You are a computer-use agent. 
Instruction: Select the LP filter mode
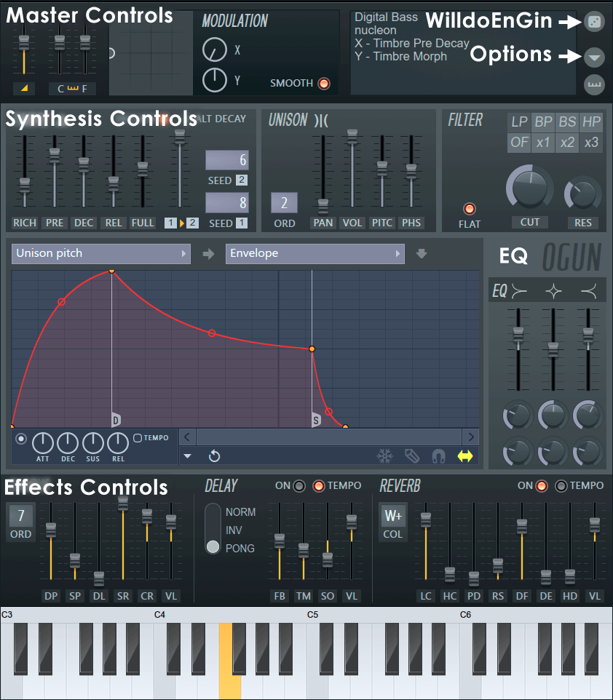tap(519, 122)
